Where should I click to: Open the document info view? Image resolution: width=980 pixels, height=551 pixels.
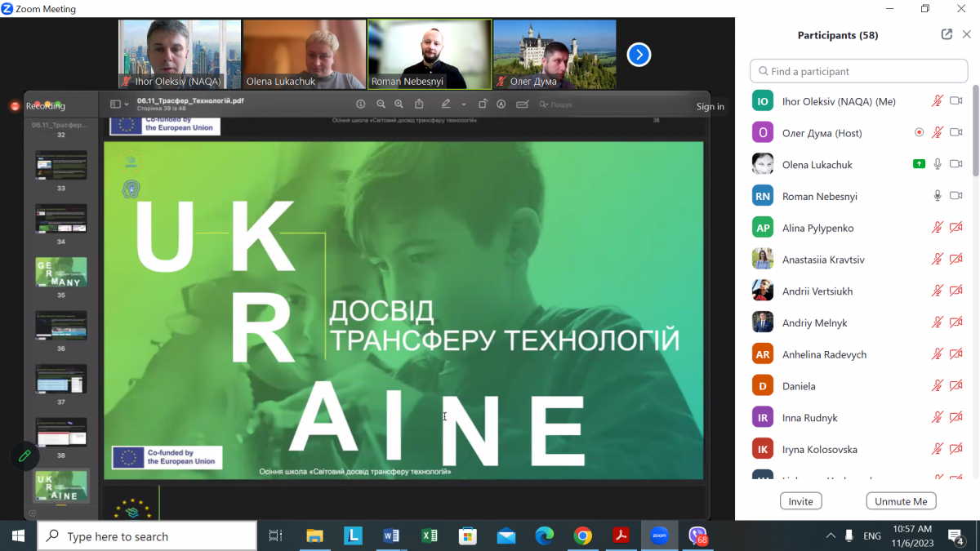coord(361,104)
